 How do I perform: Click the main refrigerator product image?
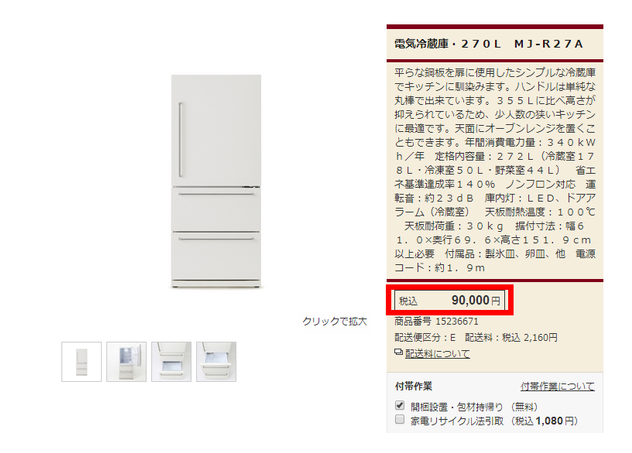[216, 181]
